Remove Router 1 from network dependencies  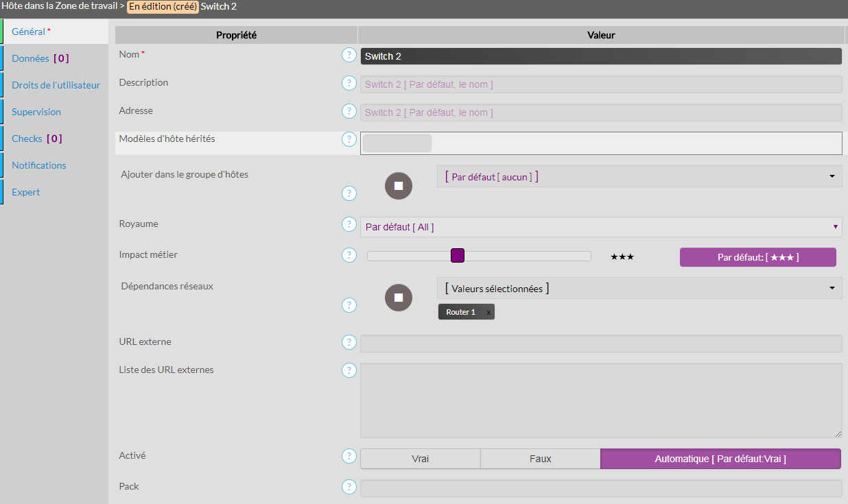pyautogui.click(x=488, y=313)
